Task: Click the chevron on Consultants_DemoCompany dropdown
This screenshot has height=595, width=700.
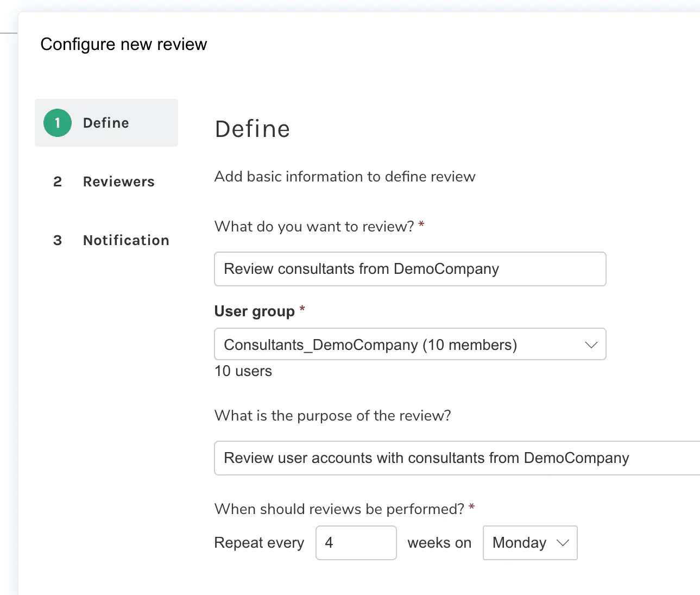Action: click(x=591, y=345)
